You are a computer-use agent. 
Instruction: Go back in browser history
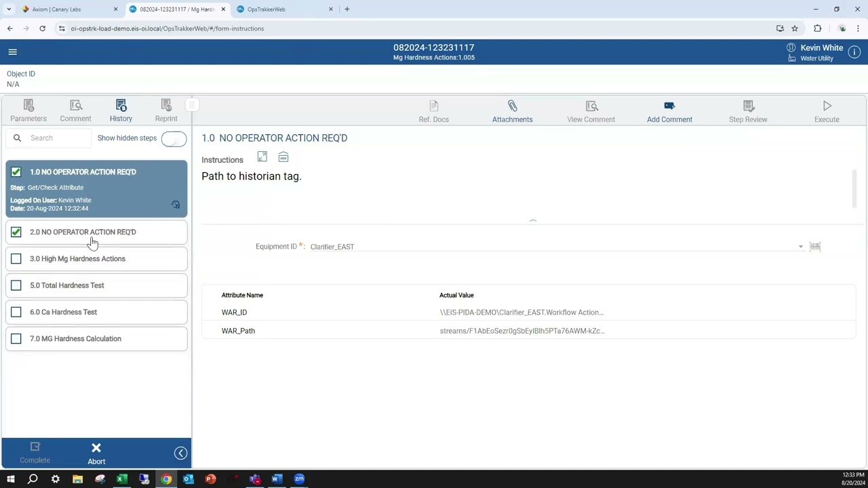10,28
